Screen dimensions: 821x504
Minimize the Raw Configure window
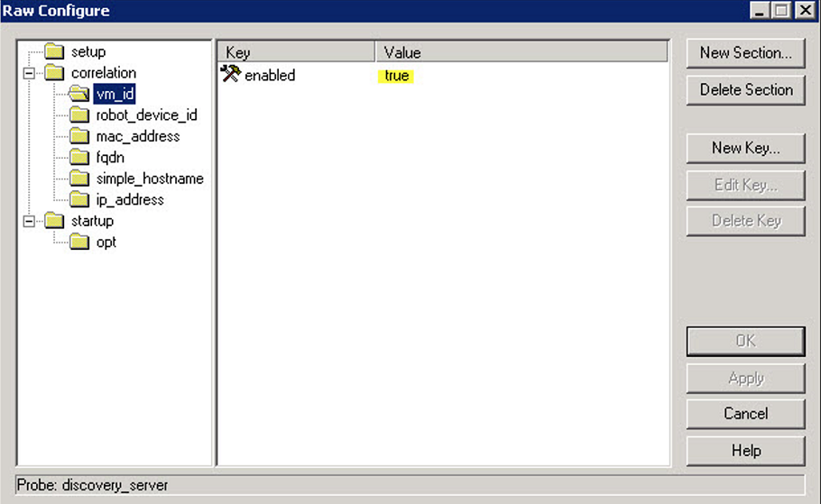760,11
